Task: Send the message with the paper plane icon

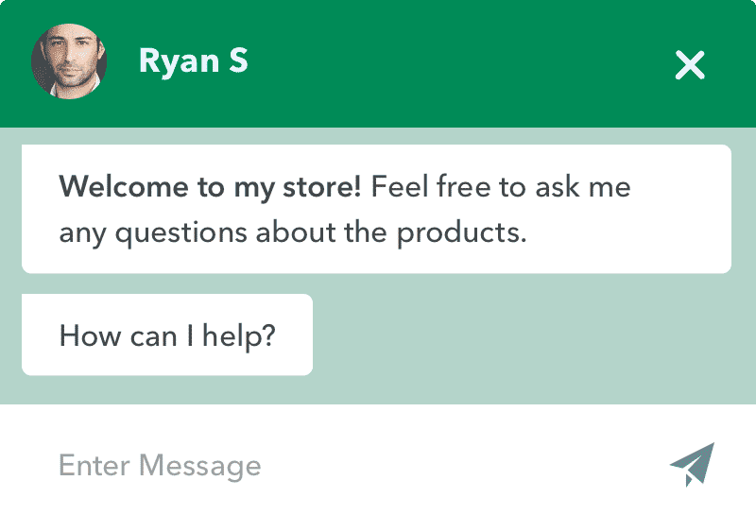Action: point(692,464)
